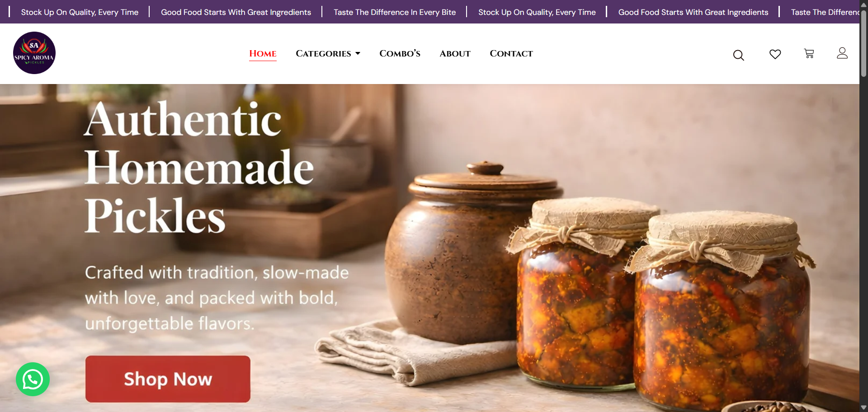Click 'Taste The Difference In Every Bite' banner text

(395, 12)
